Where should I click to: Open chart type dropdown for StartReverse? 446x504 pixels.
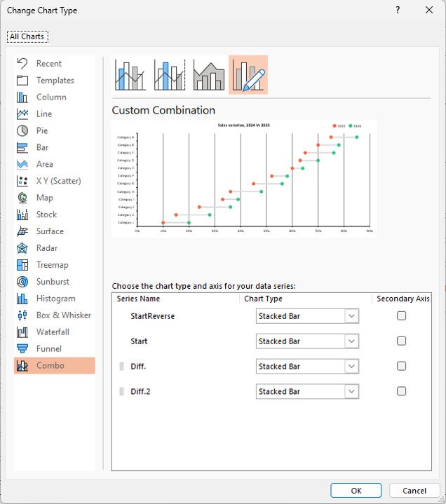pyautogui.click(x=351, y=316)
